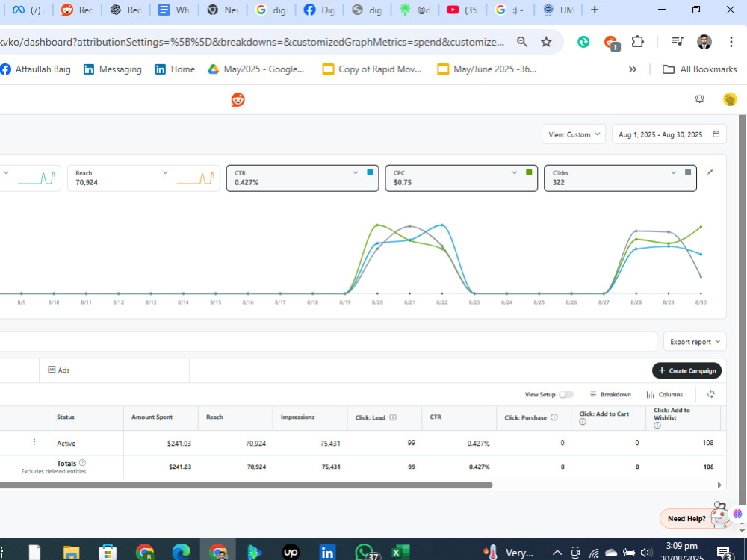
Task: Open WhatsApp from the taskbar
Action: coord(365,552)
